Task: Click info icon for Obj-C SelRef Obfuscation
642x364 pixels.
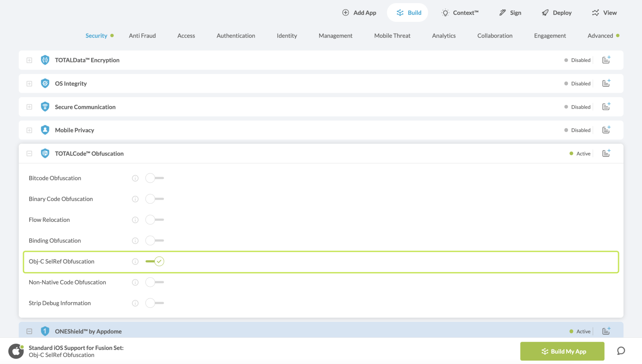Action: click(x=135, y=262)
